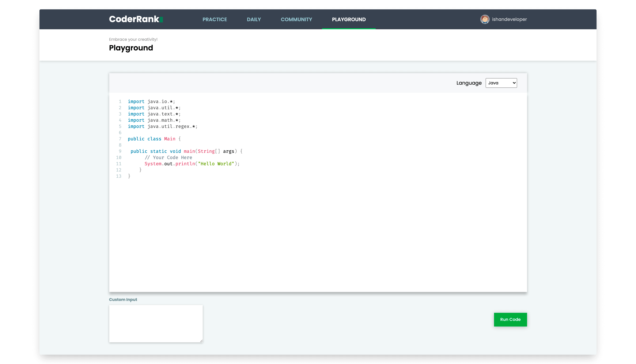Select the DAILY navigation icon
This screenshot has height=364, width=636.
254,19
